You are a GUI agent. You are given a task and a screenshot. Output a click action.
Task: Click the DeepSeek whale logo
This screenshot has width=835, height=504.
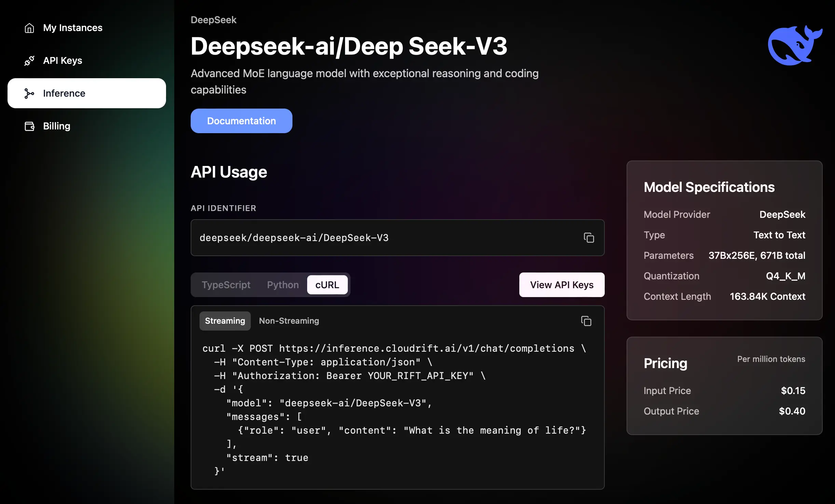[795, 45]
